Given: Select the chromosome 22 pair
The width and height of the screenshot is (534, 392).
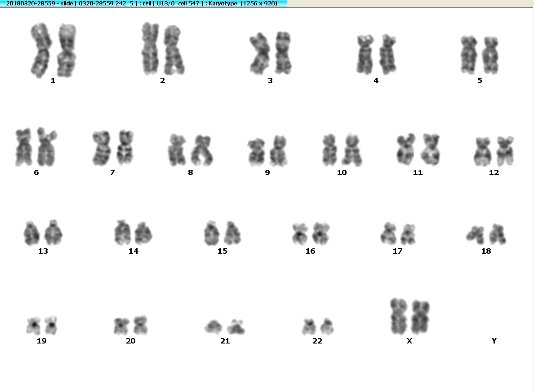Looking at the screenshot, I should (x=317, y=326).
